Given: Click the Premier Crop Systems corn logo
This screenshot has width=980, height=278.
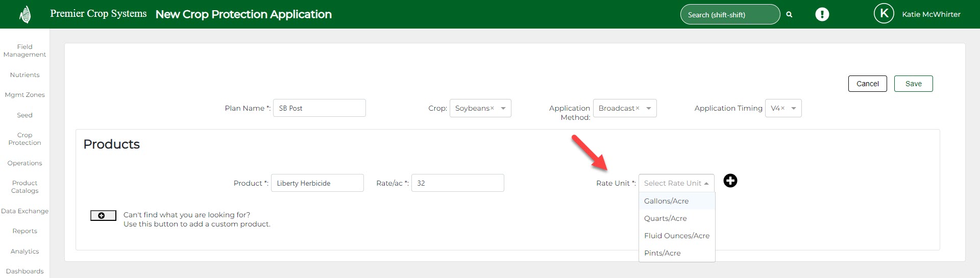Looking at the screenshot, I should [x=24, y=15].
